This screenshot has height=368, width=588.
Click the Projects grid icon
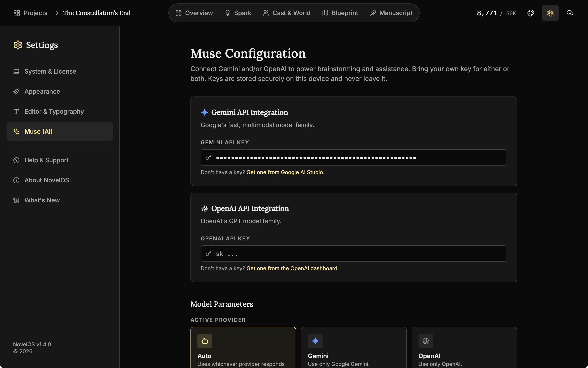pyautogui.click(x=17, y=13)
